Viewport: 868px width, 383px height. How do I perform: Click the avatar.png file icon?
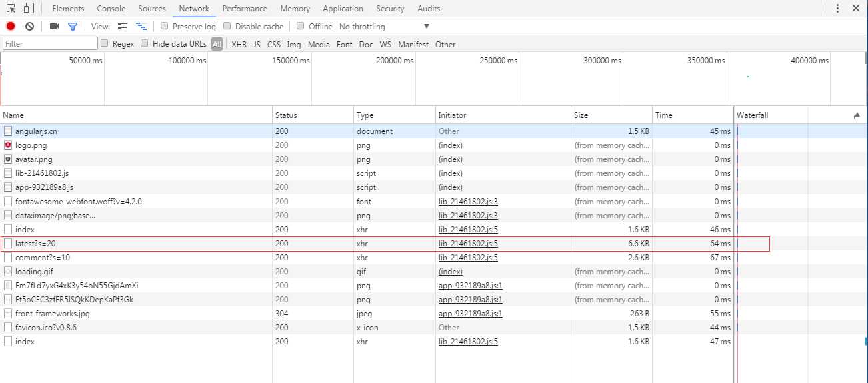pyautogui.click(x=8, y=159)
